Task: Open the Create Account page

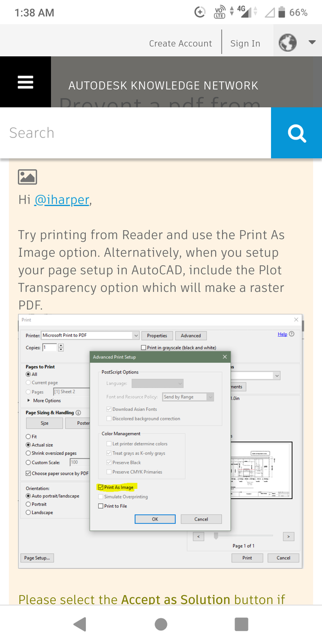Action: (x=180, y=43)
